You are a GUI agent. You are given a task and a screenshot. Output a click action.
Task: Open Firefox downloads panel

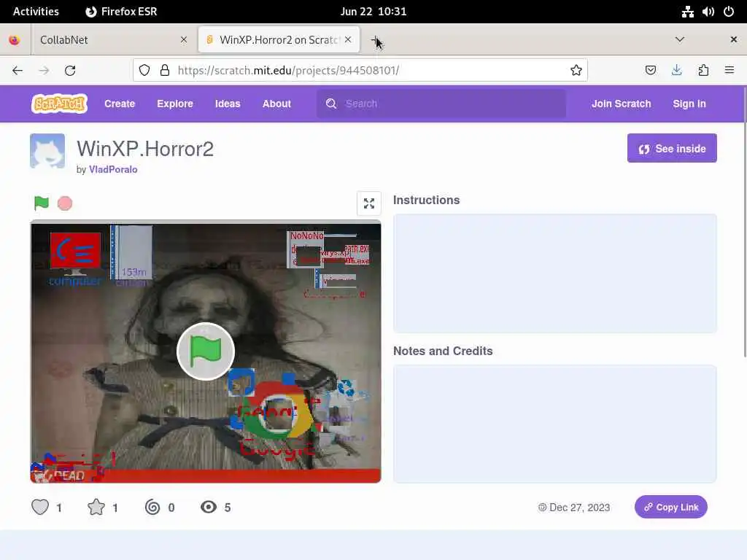pyautogui.click(x=676, y=71)
